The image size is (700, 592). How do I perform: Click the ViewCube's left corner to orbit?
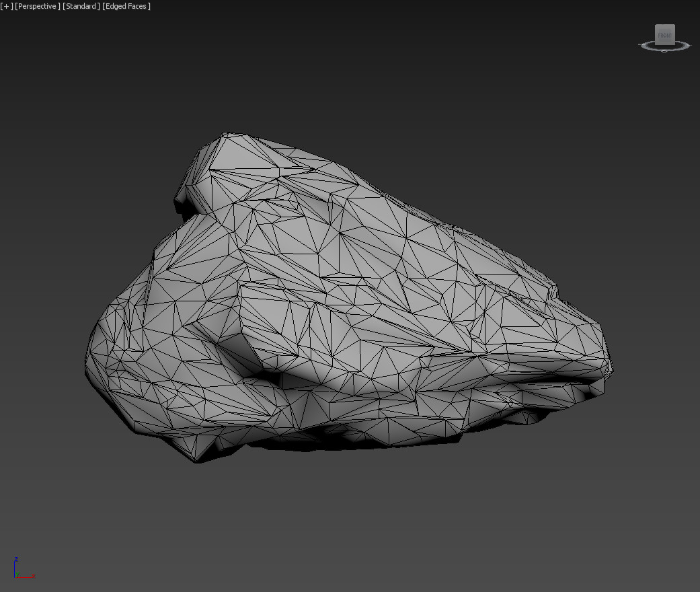[655, 42]
